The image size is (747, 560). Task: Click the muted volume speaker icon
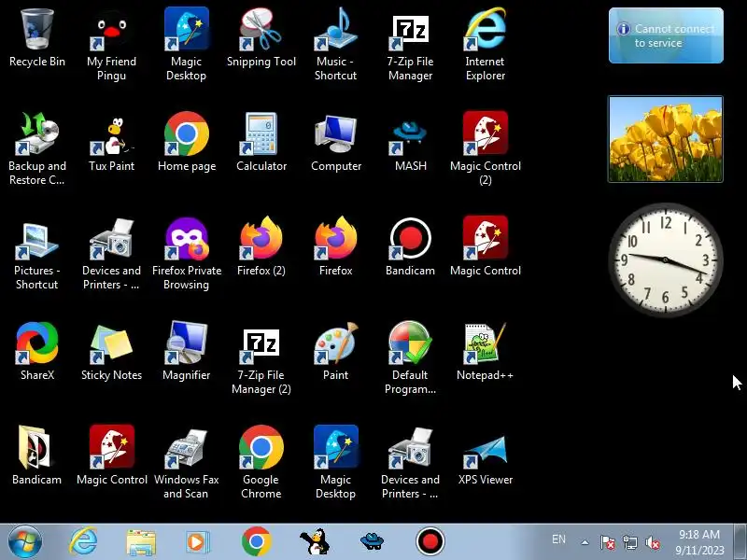(x=653, y=542)
